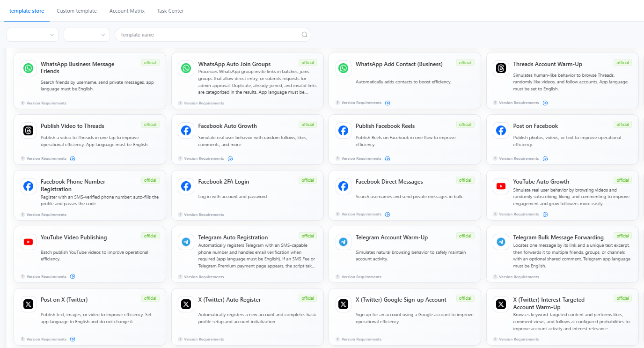Click the Threads icon on Publish Video to Threads
The height and width of the screenshot is (348, 644).
click(x=29, y=130)
